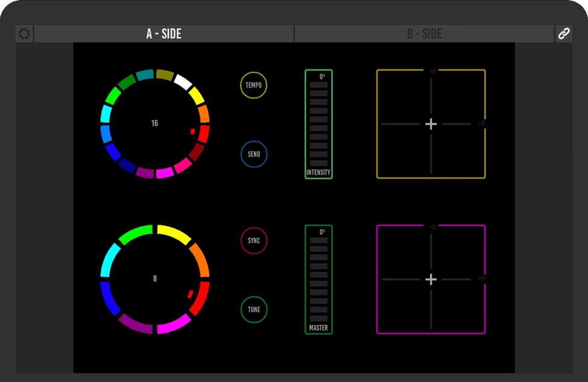Toggle the green TUNE button
The image size is (588, 382).
254,310
